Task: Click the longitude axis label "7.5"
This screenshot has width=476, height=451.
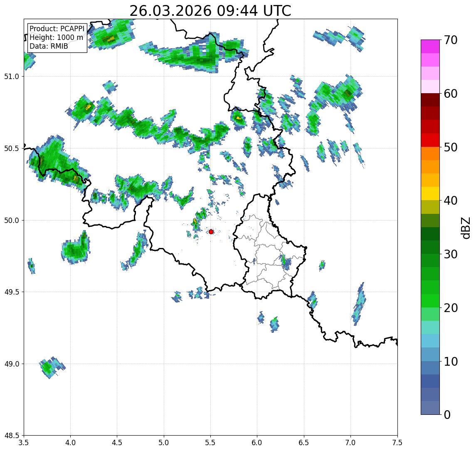Action: click(397, 443)
